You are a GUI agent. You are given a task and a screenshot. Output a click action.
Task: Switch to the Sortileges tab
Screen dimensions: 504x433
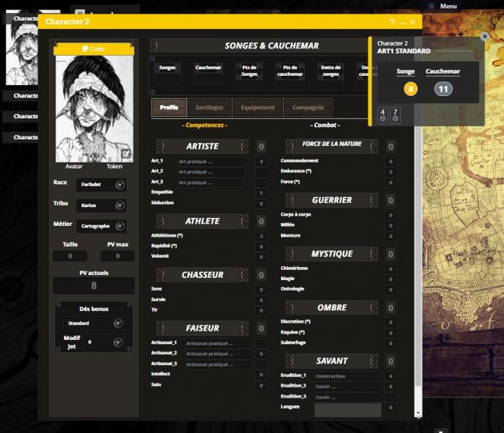coord(209,108)
